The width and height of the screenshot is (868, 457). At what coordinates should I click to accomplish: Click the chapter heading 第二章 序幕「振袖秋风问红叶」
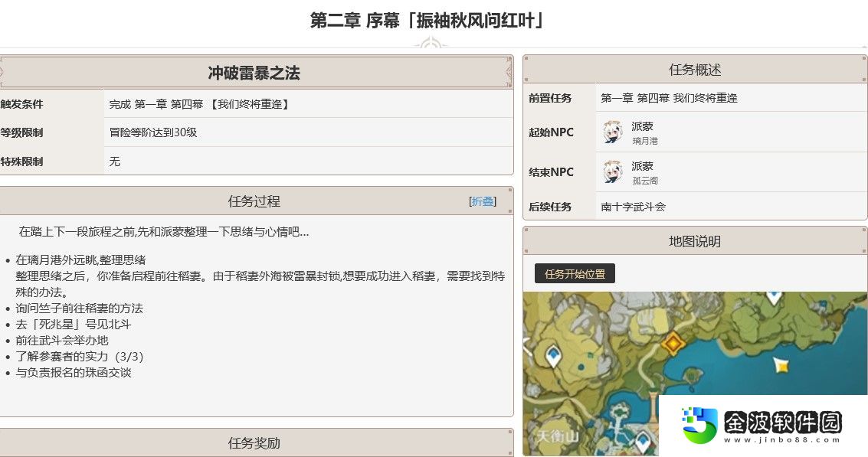point(428,21)
